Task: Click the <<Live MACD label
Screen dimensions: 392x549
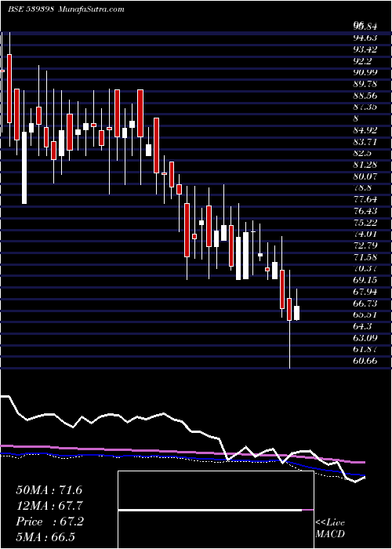Action: pos(330,529)
